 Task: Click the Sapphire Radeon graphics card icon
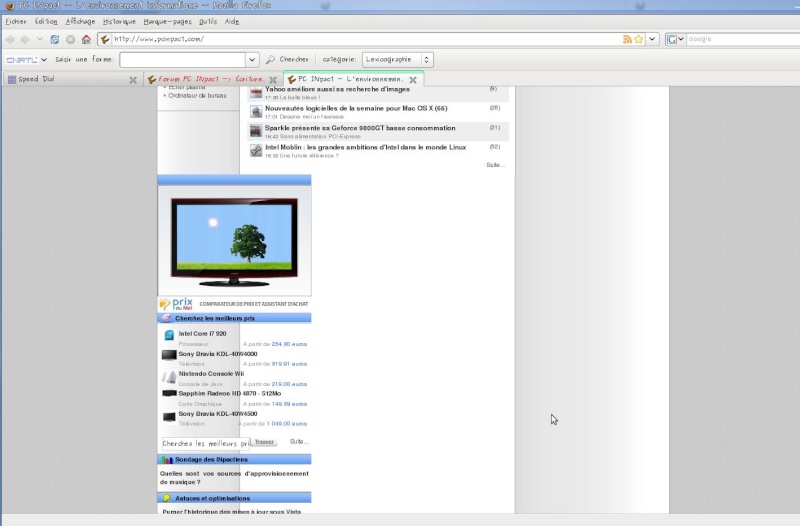(169, 393)
